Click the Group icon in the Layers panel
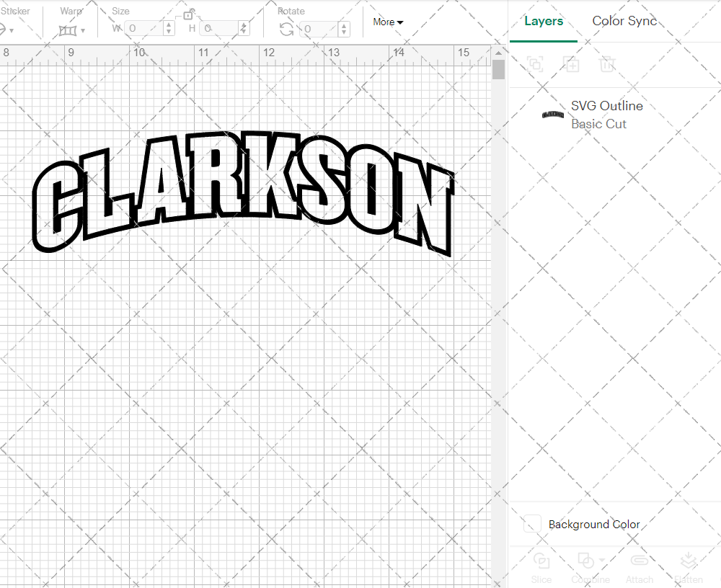This screenshot has height=588, width=721. (535, 64)
